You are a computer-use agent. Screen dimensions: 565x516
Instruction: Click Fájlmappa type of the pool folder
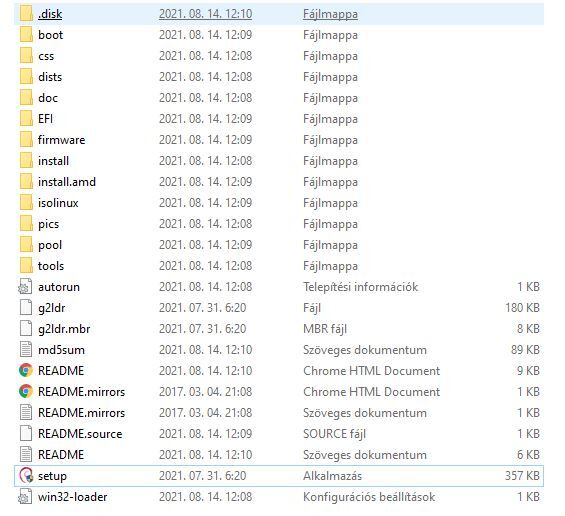pos(330,245)
